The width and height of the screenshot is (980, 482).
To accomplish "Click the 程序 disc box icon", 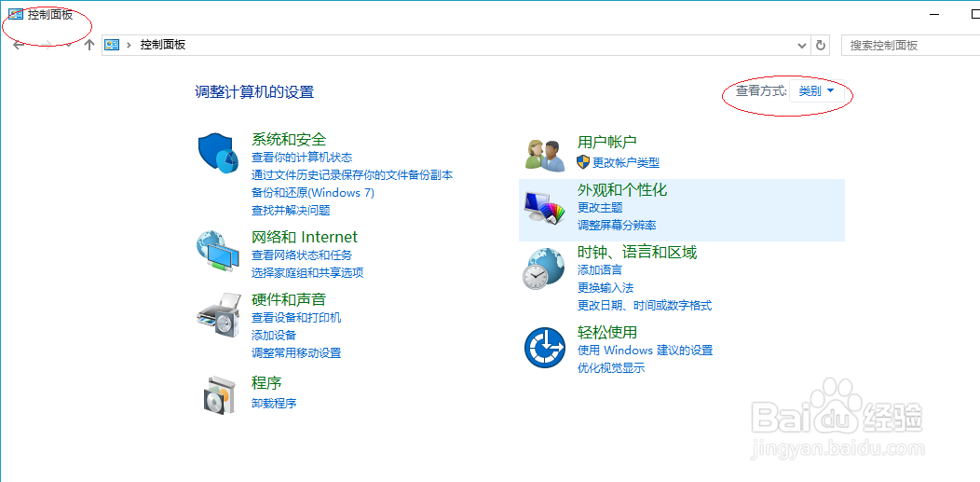I will [x=219, y=395].
